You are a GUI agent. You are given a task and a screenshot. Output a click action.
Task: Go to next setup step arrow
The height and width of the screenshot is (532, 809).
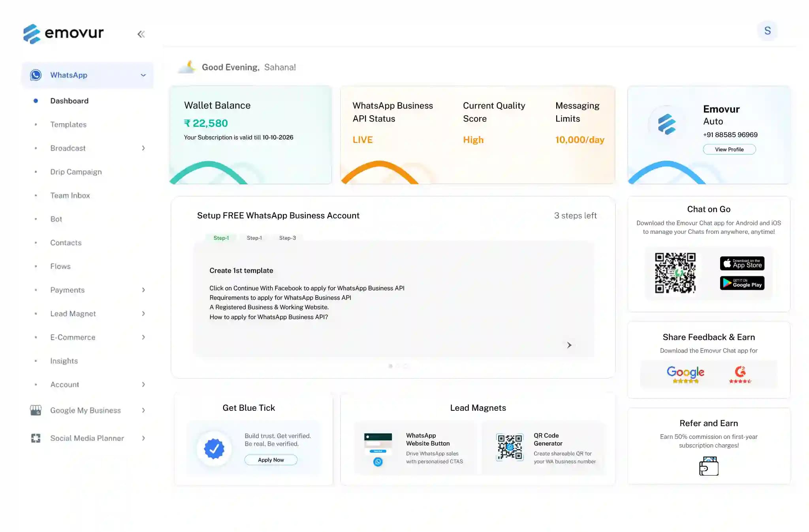pos(569,345)
